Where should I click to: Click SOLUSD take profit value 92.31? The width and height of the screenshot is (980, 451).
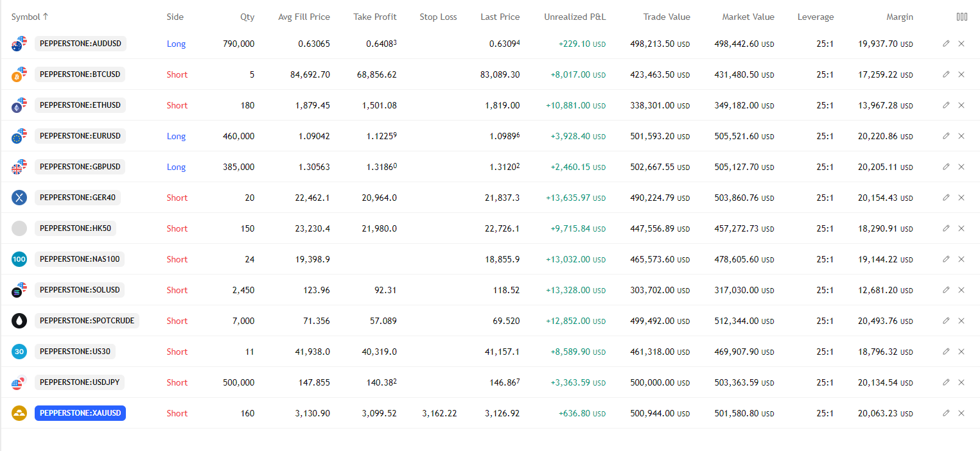tap(385, 290)
